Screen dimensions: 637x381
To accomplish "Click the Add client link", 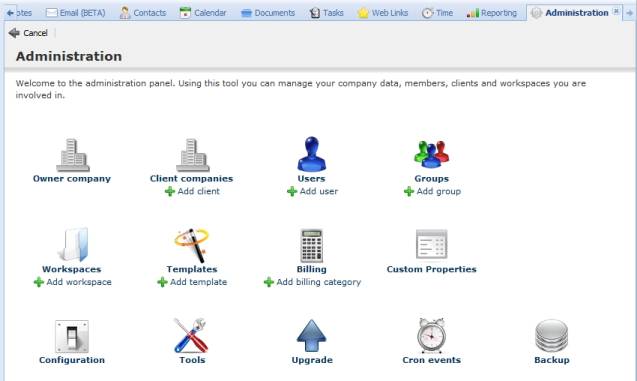I will pyautogui.click(x=192, y=191).
